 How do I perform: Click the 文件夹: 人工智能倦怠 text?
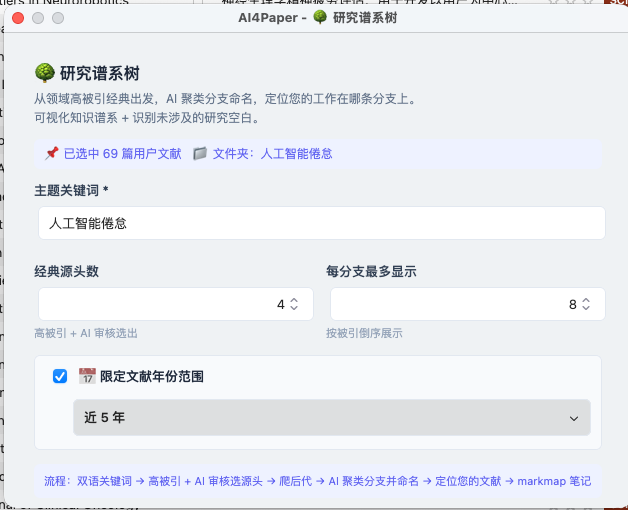272,153
